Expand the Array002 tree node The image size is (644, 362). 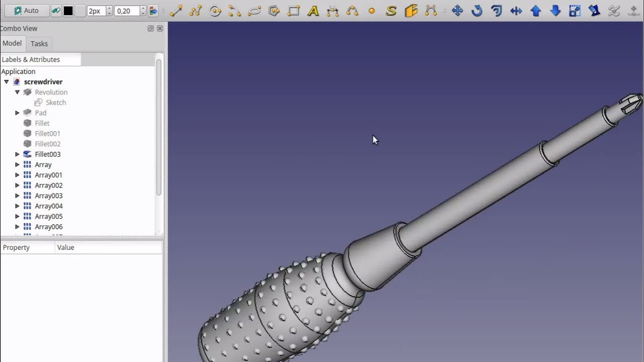coord(17,186)
